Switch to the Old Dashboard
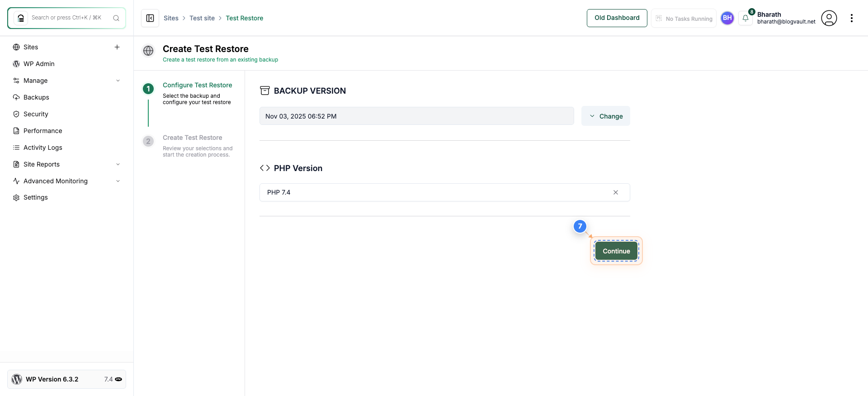Viewport: 868px width, 396px height. pyautogui.click(x=617, y=18)
